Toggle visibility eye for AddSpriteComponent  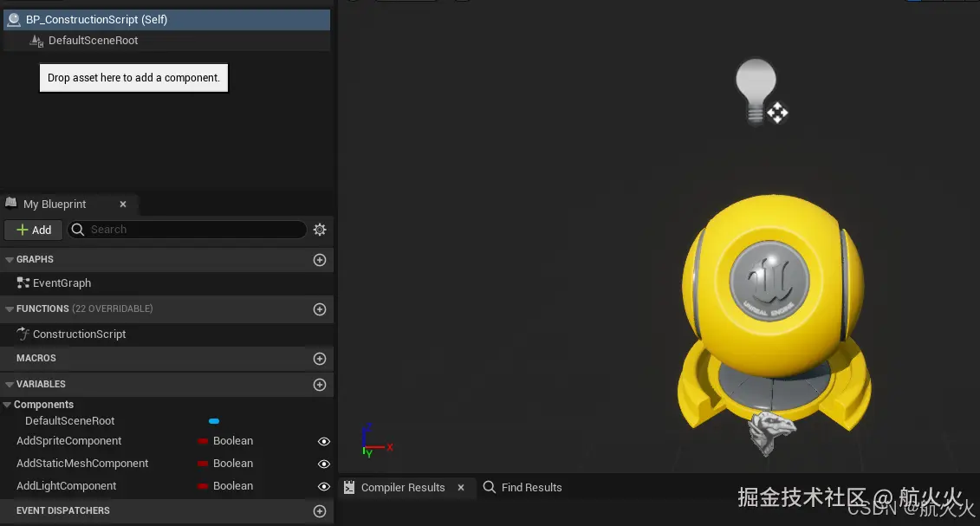point(324,441)
